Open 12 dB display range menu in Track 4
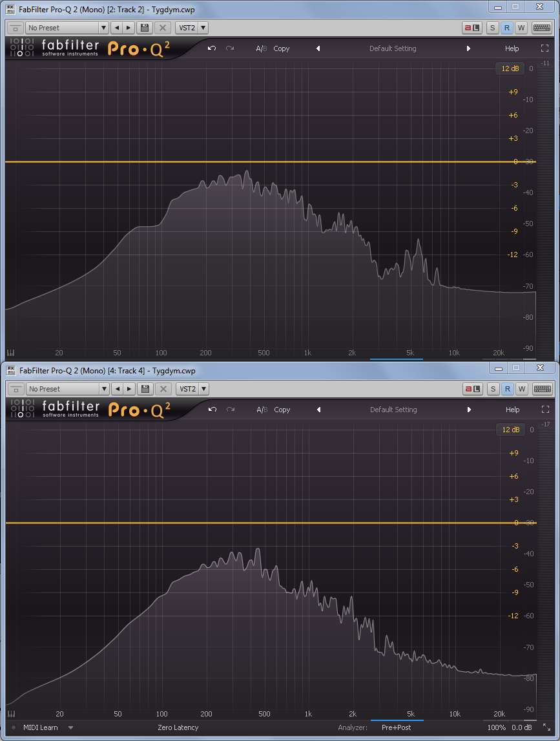 coord(510,430)
